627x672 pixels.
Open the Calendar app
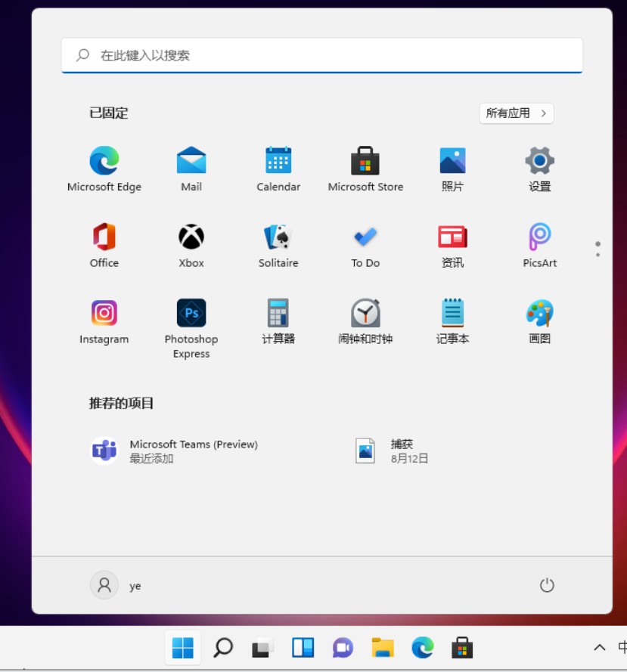[x=278, y=161]
